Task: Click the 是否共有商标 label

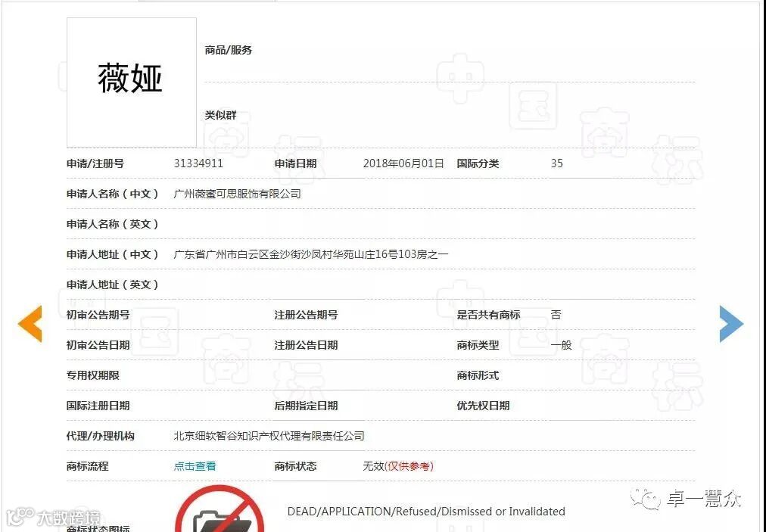Action: point(488,315)
